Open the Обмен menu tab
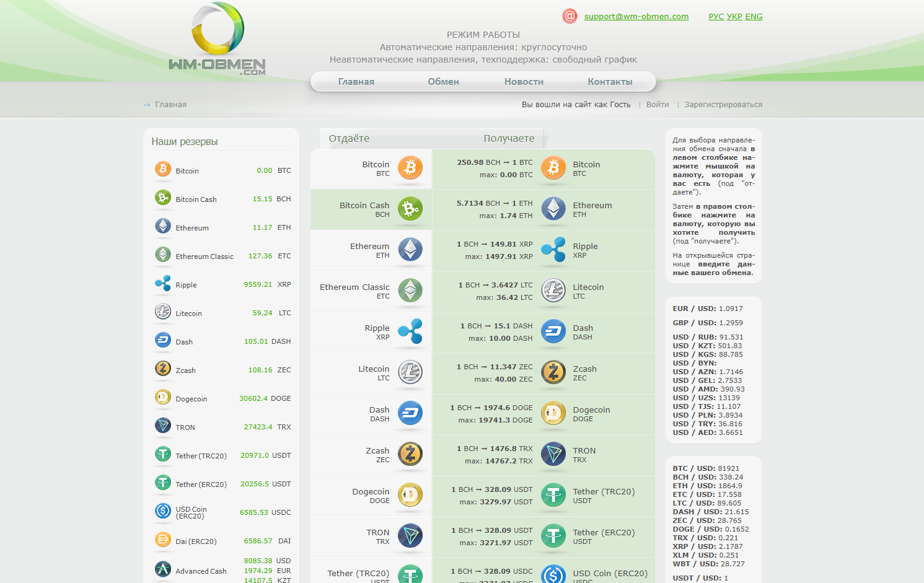Screen dimensions: 924x583 [x=443, y=82]
